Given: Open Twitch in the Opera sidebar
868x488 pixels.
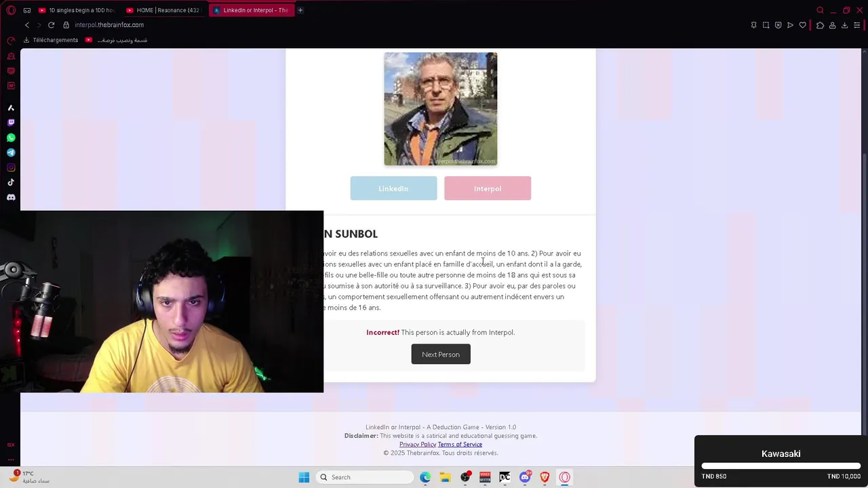Looking at the screenshot, I should 11,123.
